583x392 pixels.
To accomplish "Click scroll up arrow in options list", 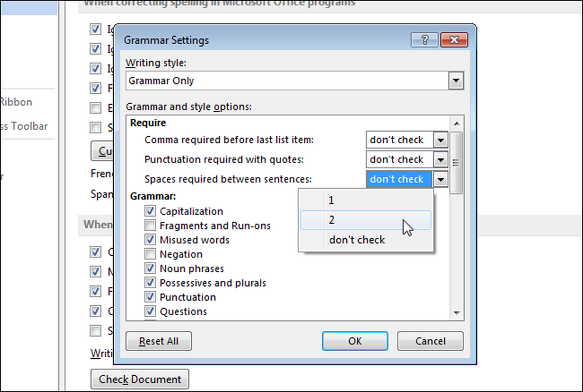I will coord(456,123).
